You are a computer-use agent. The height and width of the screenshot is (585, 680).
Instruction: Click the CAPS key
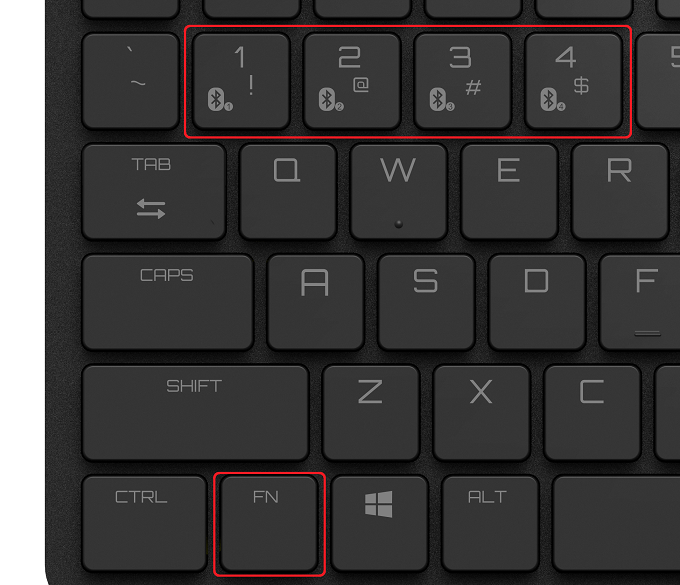pyautogui.click(x=168, y=302)
